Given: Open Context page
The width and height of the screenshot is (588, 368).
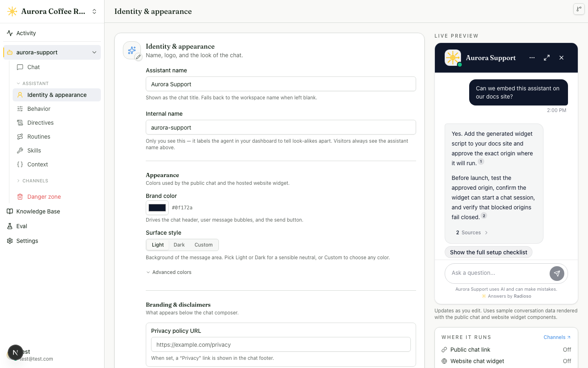Looking at the screenshot, I should click(57, 164).
